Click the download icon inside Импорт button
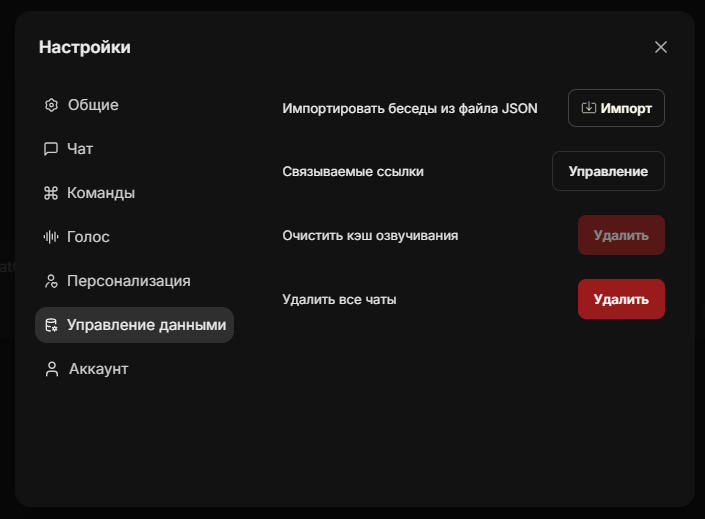705x519 pixels. pos(589,108)
